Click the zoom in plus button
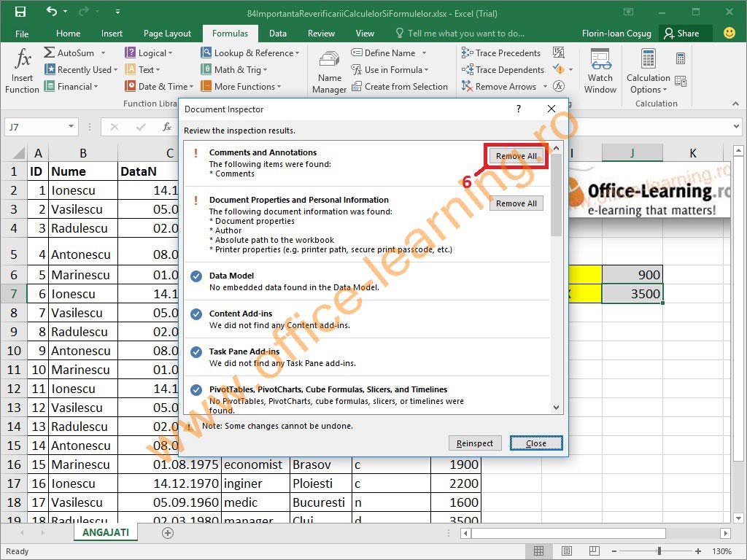The height and width of the screenshot is (560, 747). pyautogui.click(x=698, y=551)
